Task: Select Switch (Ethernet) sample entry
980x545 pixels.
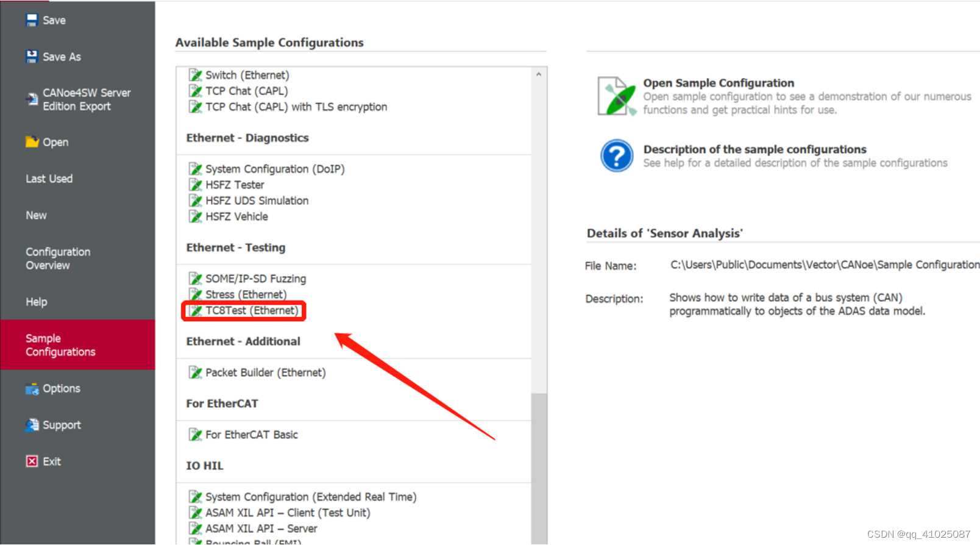Action: pyautogui.click(x=247, y=75)
